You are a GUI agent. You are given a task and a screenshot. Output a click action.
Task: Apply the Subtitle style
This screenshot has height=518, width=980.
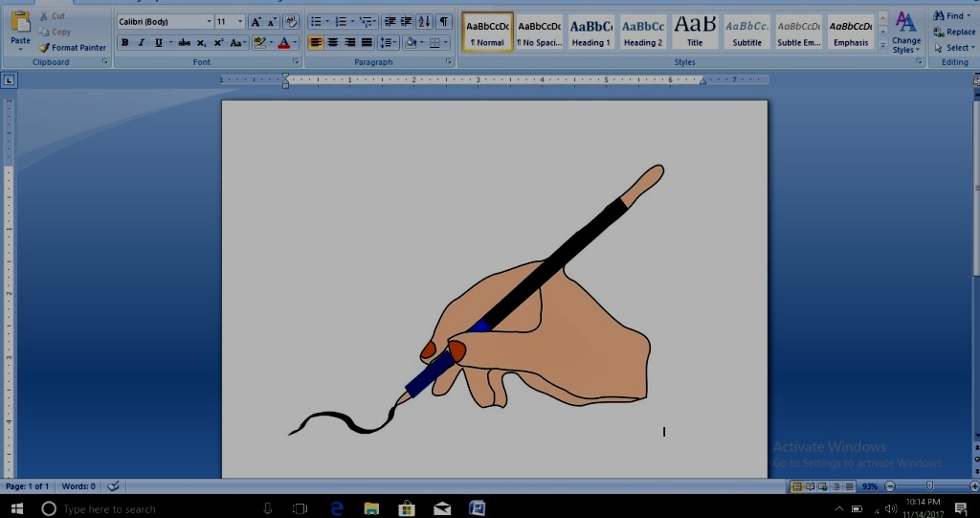pyautogui.click(x=746, y=32)
